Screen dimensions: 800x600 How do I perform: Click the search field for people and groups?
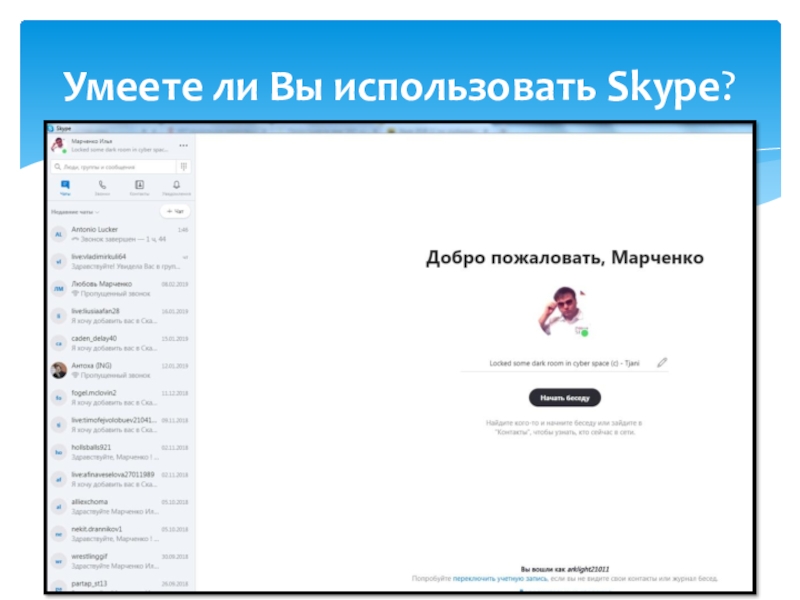pos(113,167)
